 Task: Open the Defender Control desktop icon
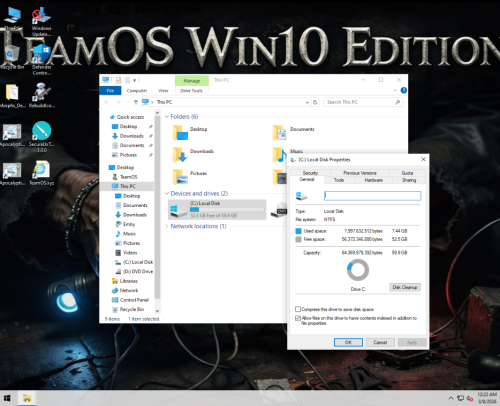click(42, 59)
